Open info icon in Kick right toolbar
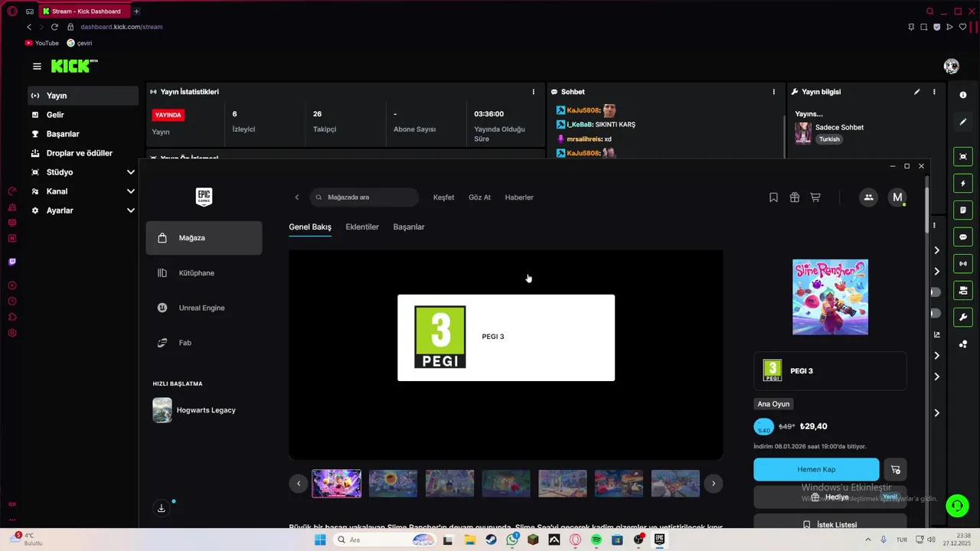 963,95
